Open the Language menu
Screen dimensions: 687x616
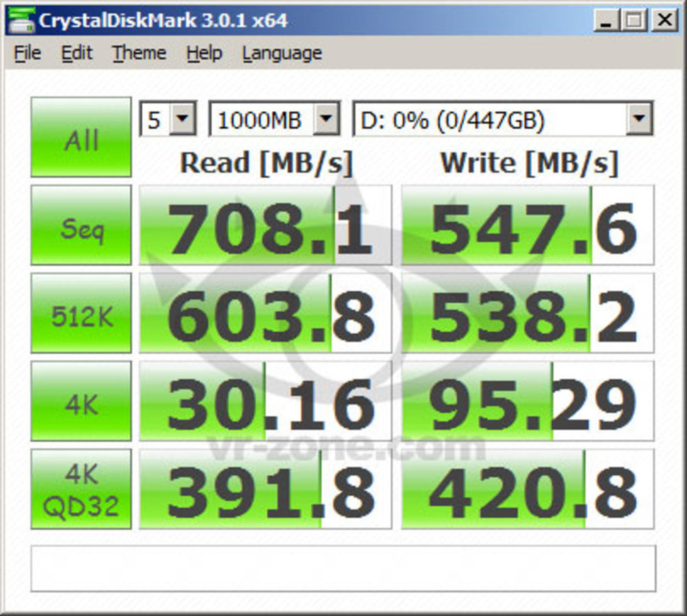282,54
